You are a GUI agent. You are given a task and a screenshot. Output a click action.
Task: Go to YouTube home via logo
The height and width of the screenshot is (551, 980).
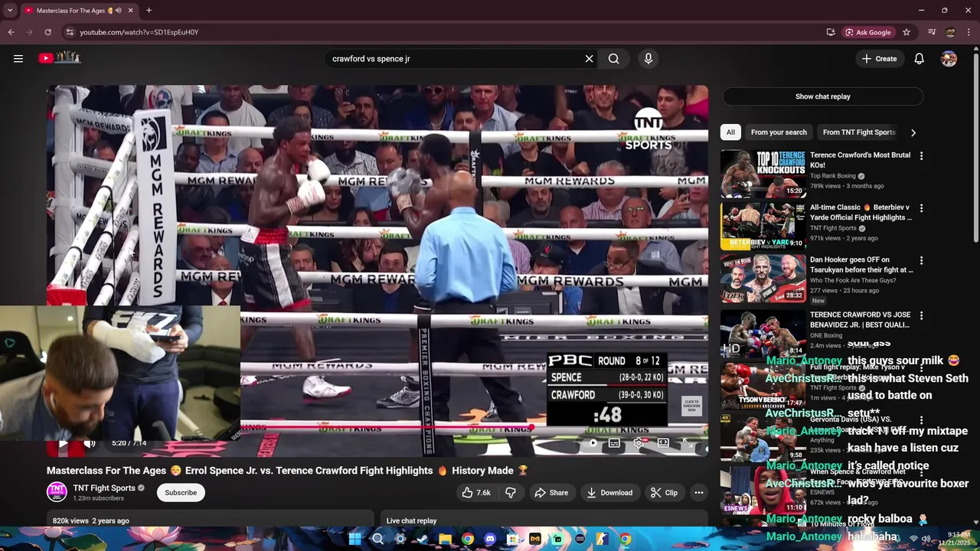pyautogui.click(x=60, y=58)
